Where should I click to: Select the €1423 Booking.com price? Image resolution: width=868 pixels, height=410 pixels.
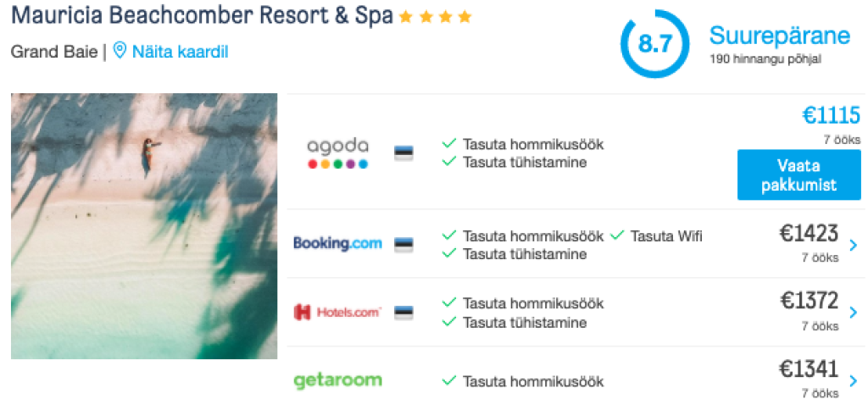click(x=809, y=233)
